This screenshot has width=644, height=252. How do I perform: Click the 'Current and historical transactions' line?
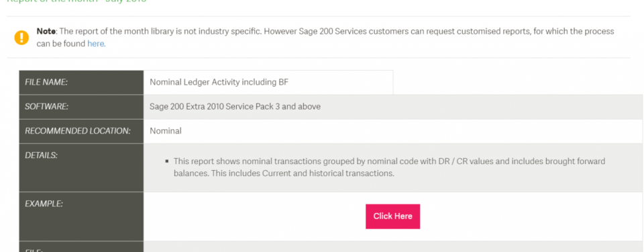[284, 173]
